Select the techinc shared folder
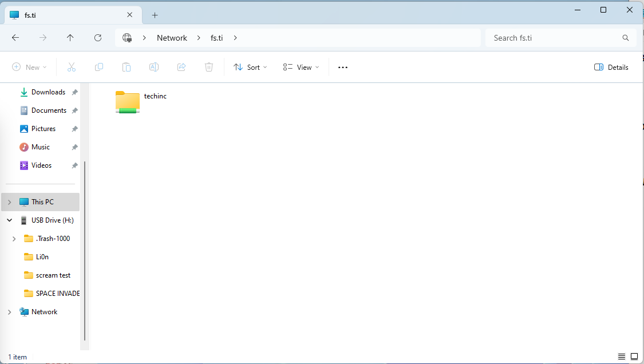Viewport: 644px width, 364px height. click(x=141, y=102)
